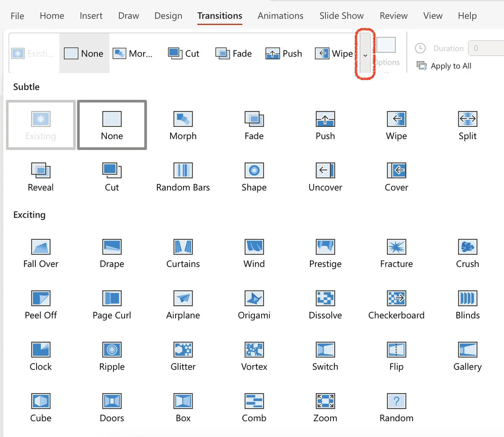The height and width of the screenshot is (437, 504).
Task: Apply the Reveal transition
Action: (41, 177)
